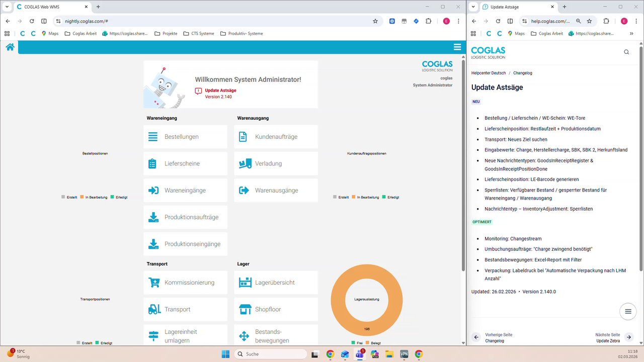Open the Projekte bookmark folder
Image resolution: width=644 pixels, height=362 pixels.
[166, 34]
